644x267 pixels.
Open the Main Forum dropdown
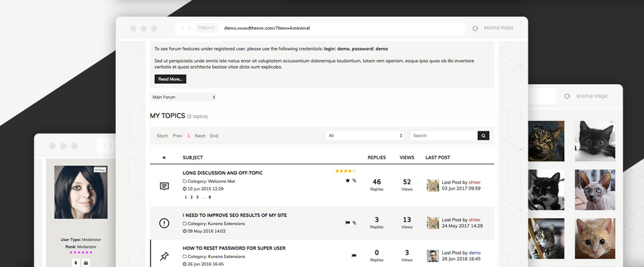[183, 97]
